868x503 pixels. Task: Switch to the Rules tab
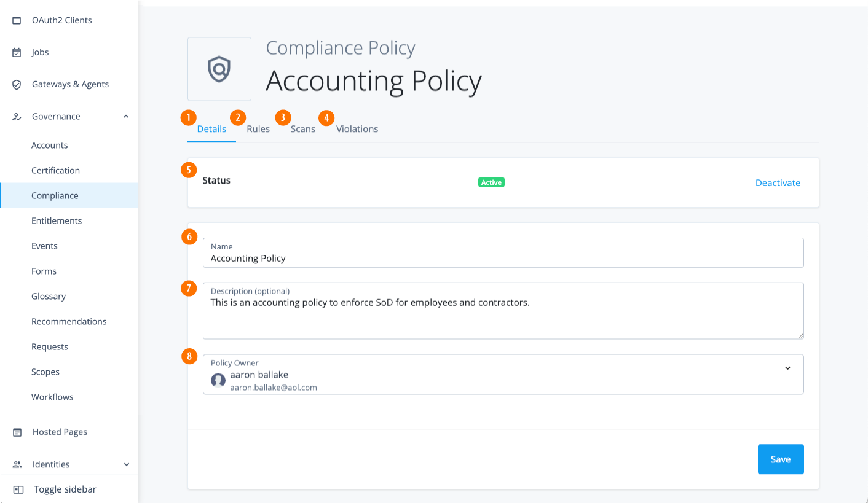(x=258, y=129)
